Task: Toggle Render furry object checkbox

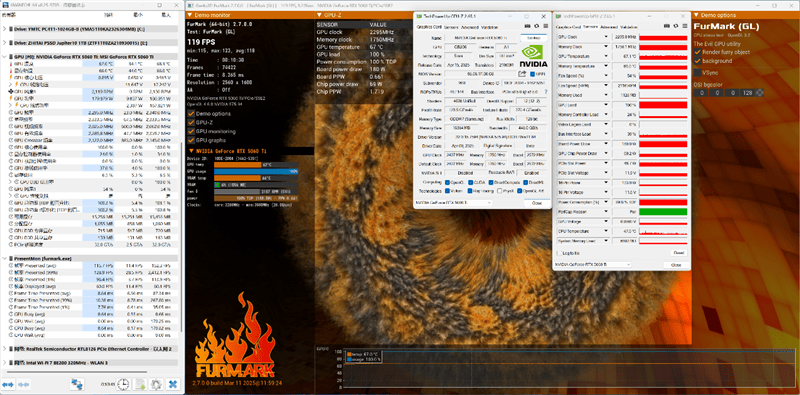Action: 697,52
